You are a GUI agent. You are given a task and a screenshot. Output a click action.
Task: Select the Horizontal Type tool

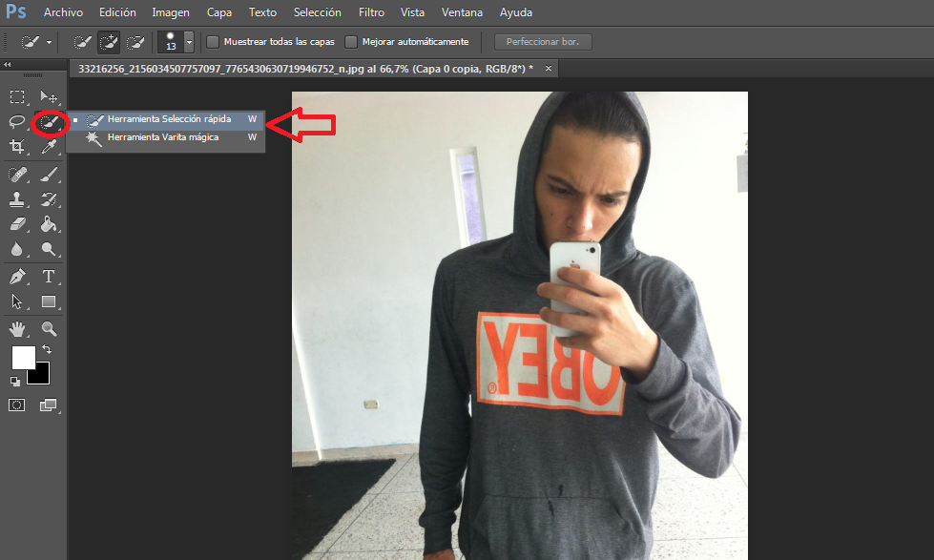tap(49, 277)
